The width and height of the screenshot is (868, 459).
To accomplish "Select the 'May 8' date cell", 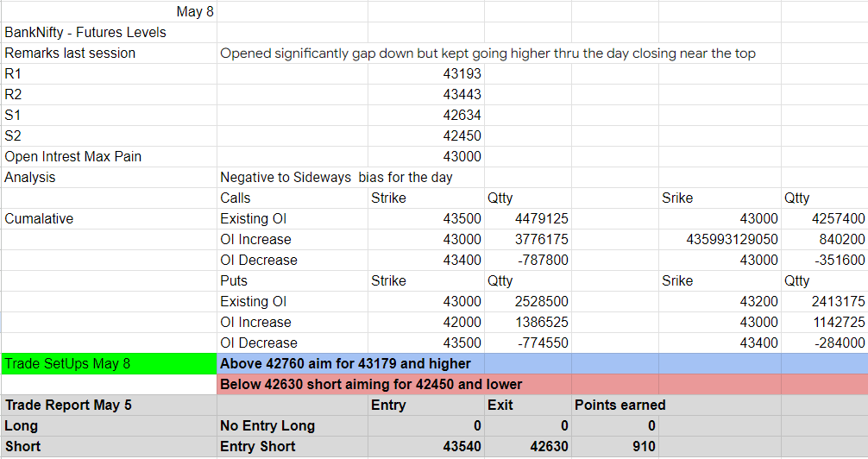I will [109, 11].
